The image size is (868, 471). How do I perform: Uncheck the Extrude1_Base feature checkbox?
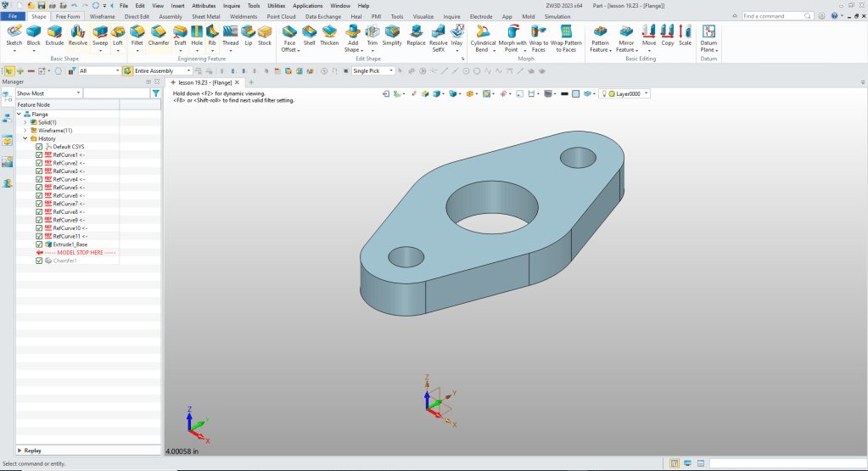[39, 244]
